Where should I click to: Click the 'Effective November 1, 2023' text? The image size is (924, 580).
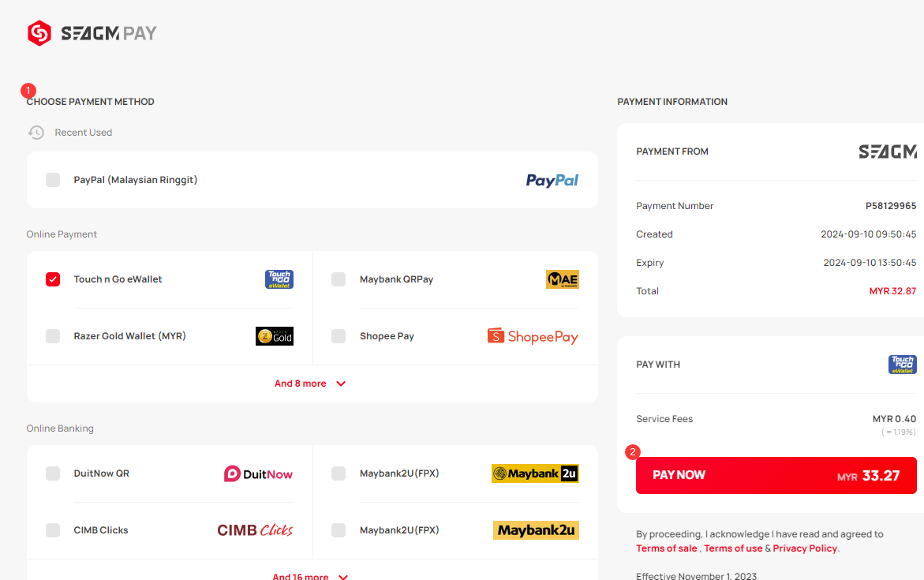click(x=697, y=576)
